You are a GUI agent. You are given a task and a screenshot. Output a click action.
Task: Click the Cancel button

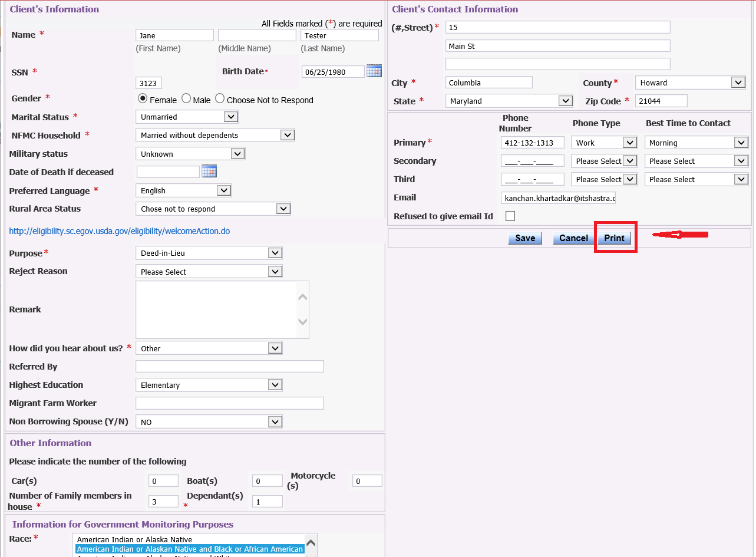(573, 238)
